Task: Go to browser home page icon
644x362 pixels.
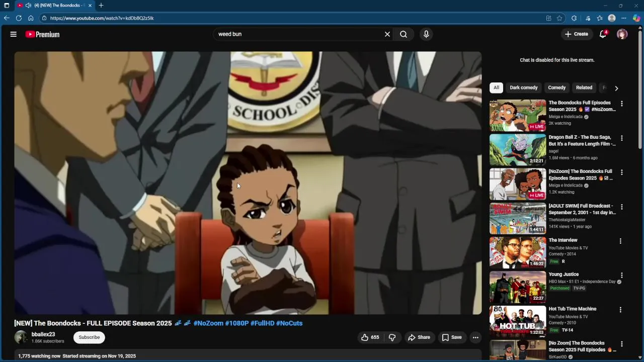Action: (x=31, y=18)
